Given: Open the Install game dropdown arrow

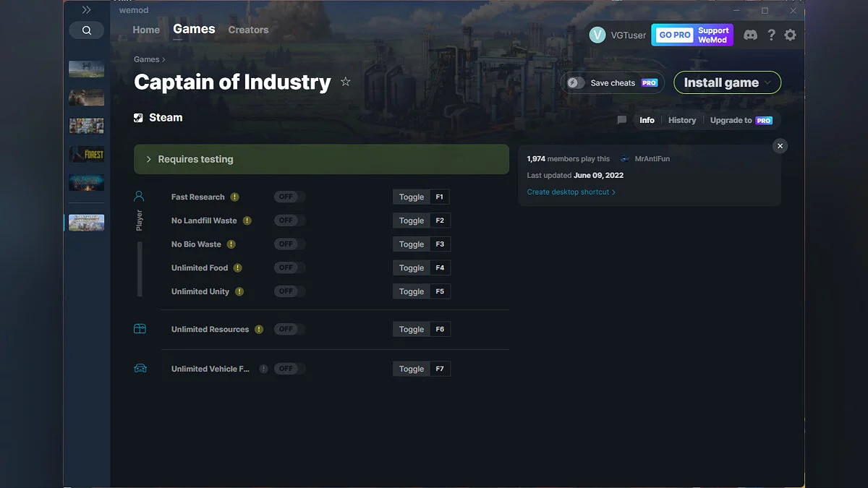Looking at the screenshot, I should click(768, 82).
